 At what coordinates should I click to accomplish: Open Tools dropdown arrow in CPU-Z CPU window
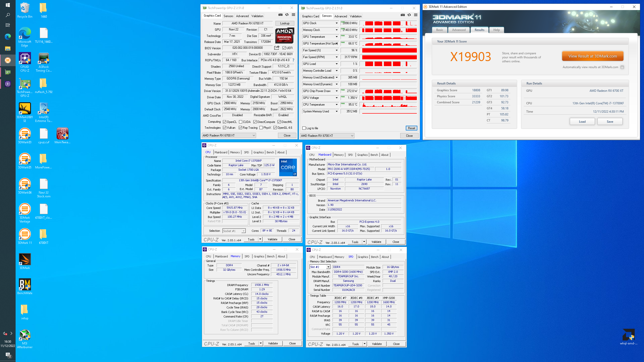click(260, 239)
